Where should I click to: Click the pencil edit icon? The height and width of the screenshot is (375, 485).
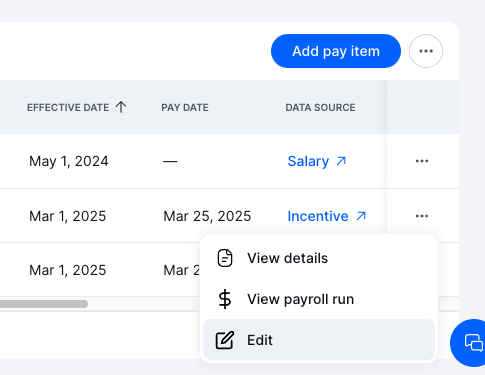click(225, 340)
